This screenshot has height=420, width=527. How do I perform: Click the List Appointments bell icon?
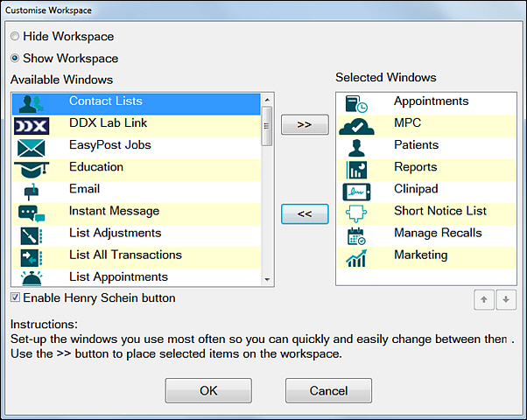click(32, 278)
